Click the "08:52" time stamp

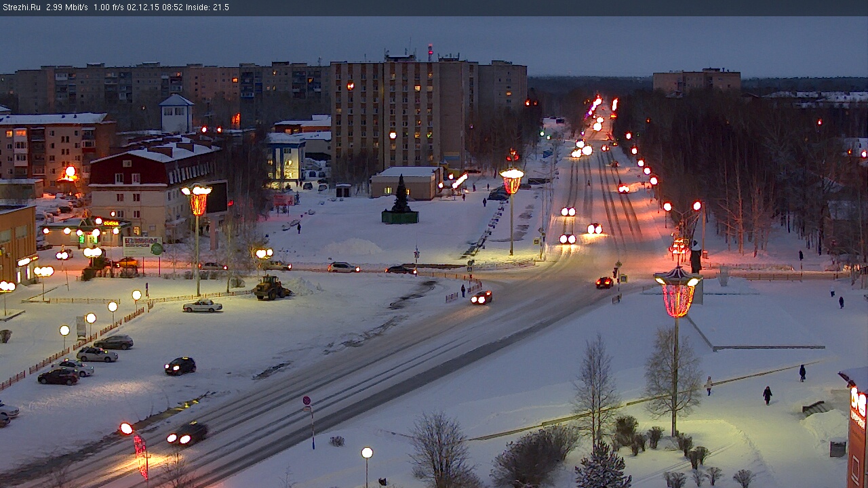click(173, 7)
